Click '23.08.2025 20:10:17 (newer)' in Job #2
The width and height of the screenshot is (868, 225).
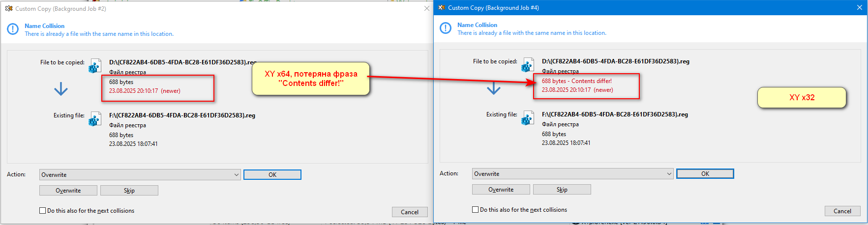point(145,91)
